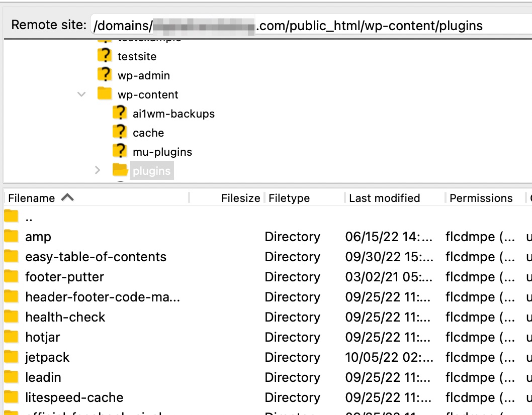
Task: Click the permissions cell for health-check
Action: (480, 317)
